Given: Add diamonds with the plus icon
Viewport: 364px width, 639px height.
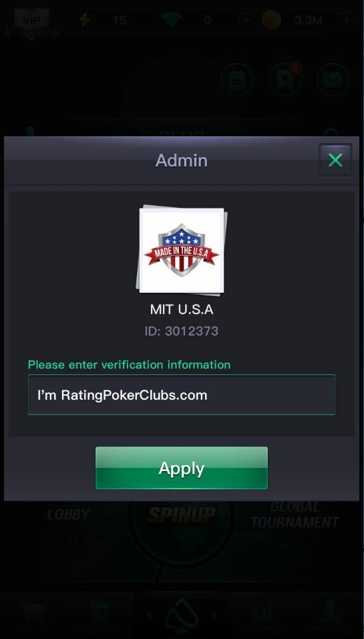Looking at the screenshot, I should click(246, 20).
